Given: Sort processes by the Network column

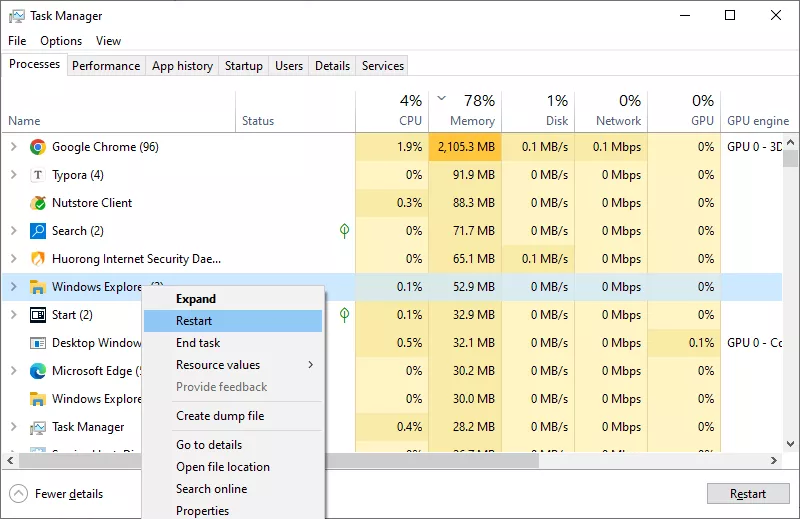Looking at the screenshot, I should [611, 112].
